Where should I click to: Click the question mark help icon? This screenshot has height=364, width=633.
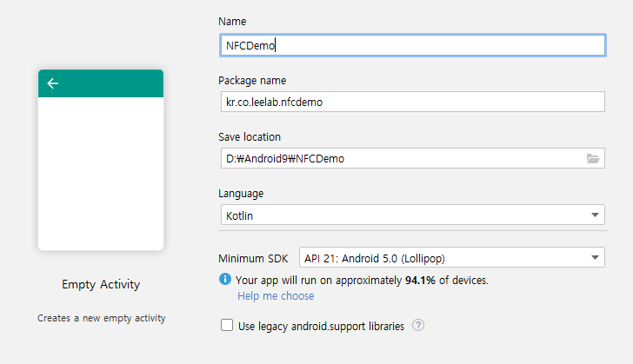(418, 326)
